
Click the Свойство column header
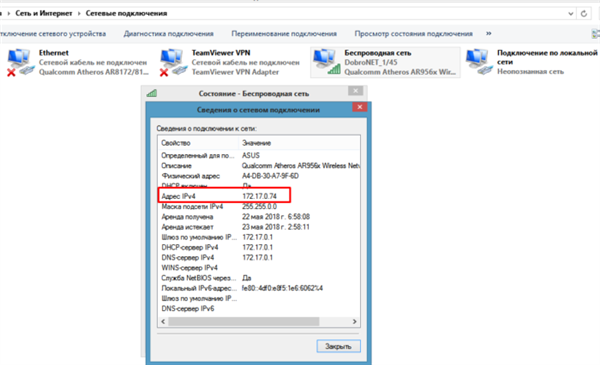[x=198, y=143]
